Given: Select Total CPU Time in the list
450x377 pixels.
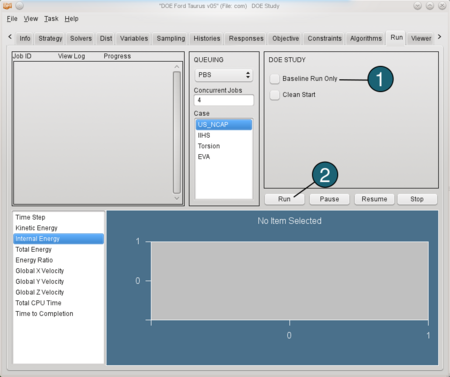Looking at the screenshot, I should [58, 303].
